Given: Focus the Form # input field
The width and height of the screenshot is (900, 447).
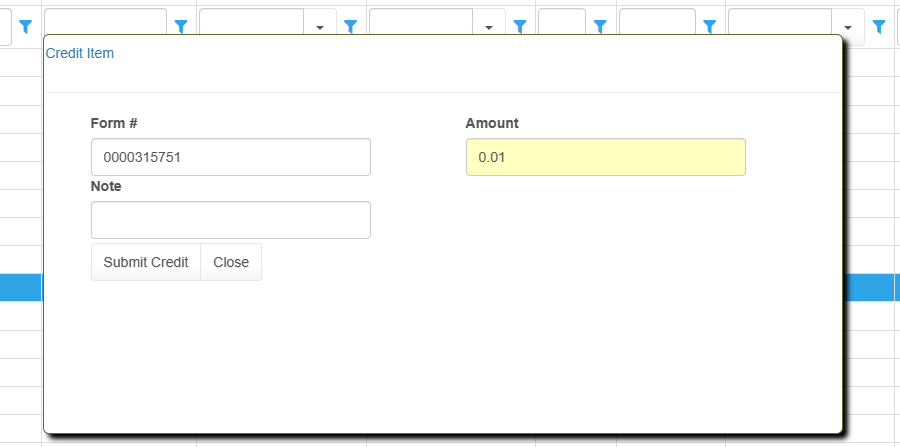Looking at the screenshot, I should (x=230, y=157).
